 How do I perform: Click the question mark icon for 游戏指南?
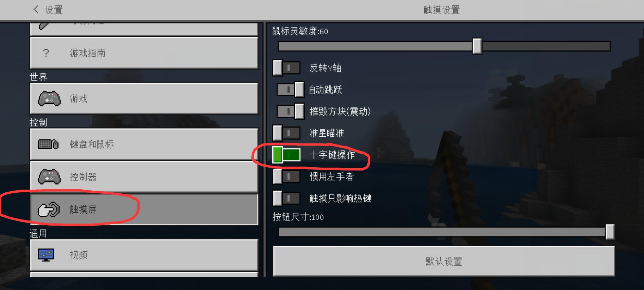point(46,53)
